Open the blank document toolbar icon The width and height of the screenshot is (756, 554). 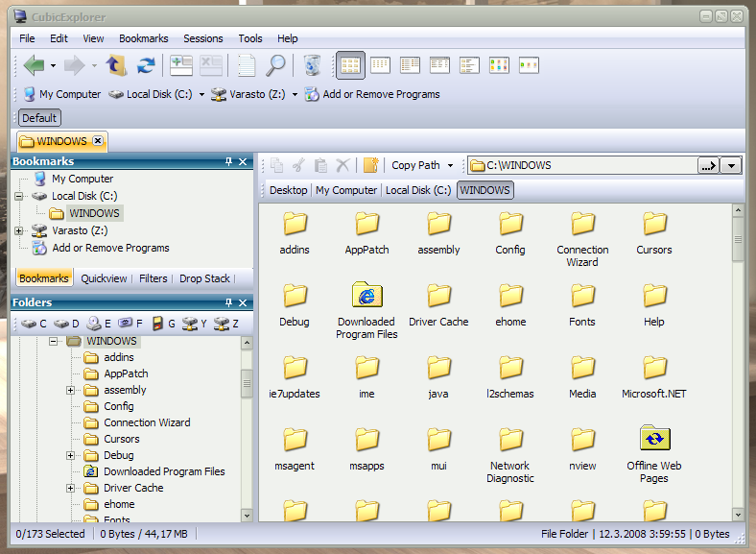(x=247, y=65)
